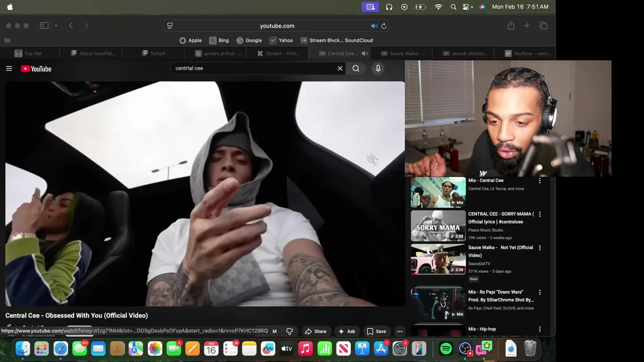This screenshot has height=362, width=644.
Task: Open the Rx Papi Dranc Wars mix thumbnail
Action: 438,303
